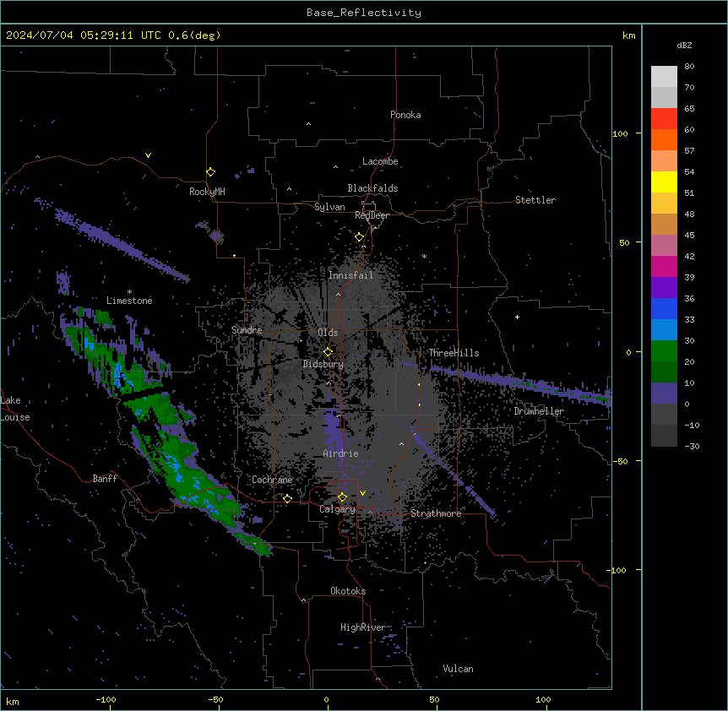Viewport: 728px width, 711px height.
Task: Click the ThreeHills label
Action: click(x=454, y=353)
